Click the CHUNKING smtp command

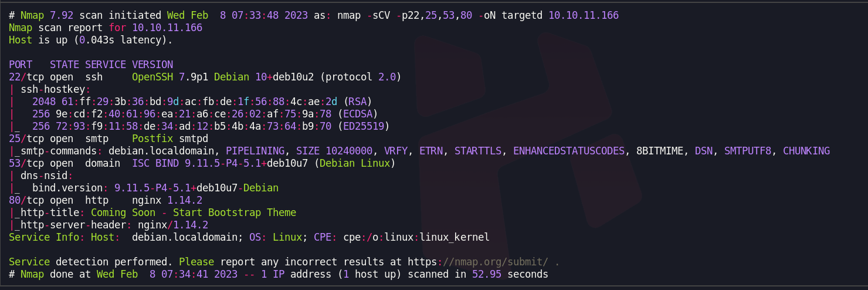[806, 151]
